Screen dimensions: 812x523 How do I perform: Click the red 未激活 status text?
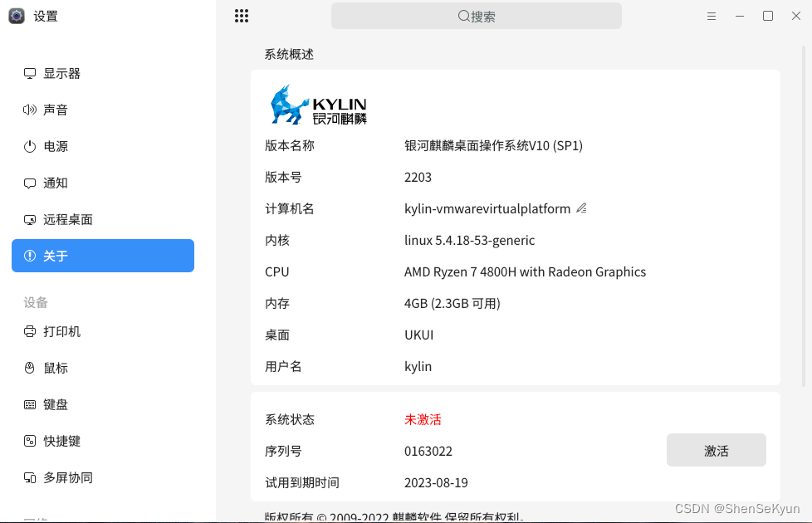click(423, 419)
